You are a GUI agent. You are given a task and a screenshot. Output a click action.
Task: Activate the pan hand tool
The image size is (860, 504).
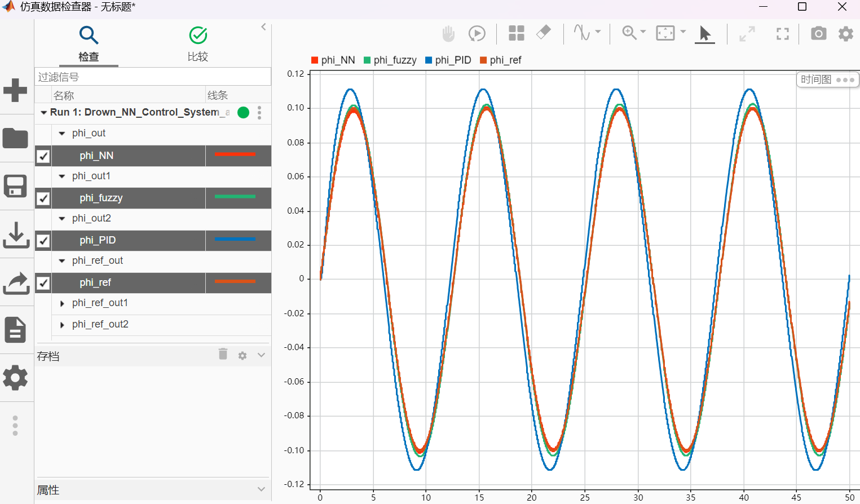(x=448, y=34)
